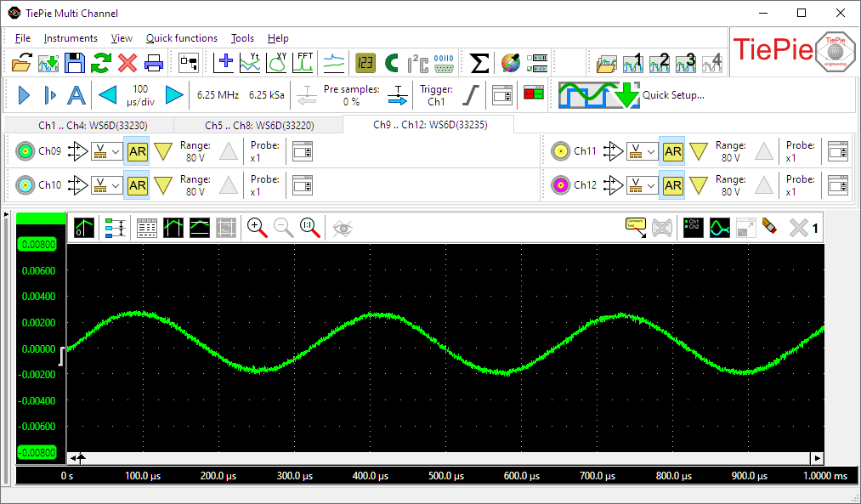Viewport: 861px width, 504px height.
Task: Zoom in on the graph
Action: [257, 227]
